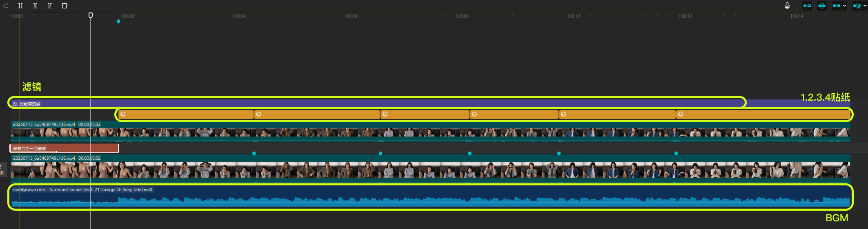Toggle main track magnet button
868x229 pixels.
point(807,6)
